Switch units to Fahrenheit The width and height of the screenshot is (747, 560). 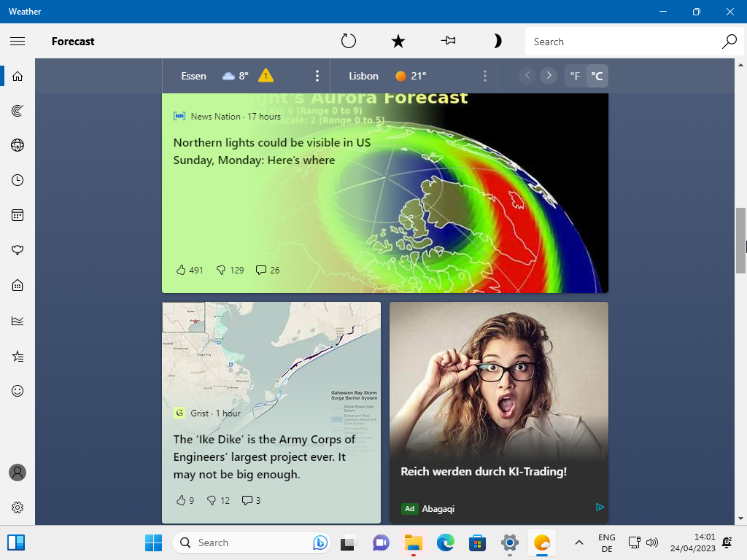coord(575,76)
